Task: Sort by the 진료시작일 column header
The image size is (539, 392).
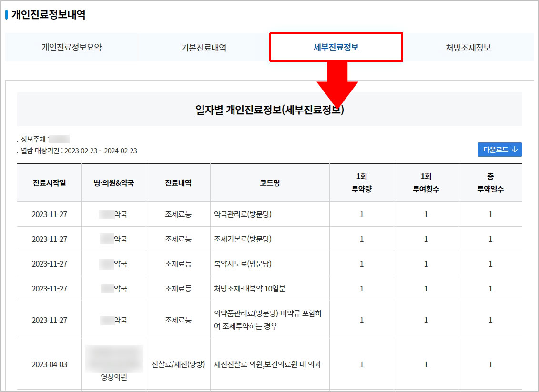Action: (49, 182)
